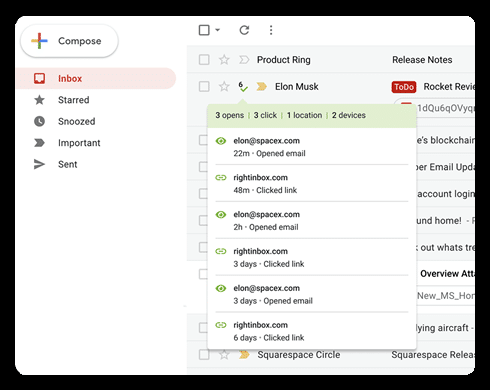
Task: Open the Sent folder
Action: (x=67, y=164)
